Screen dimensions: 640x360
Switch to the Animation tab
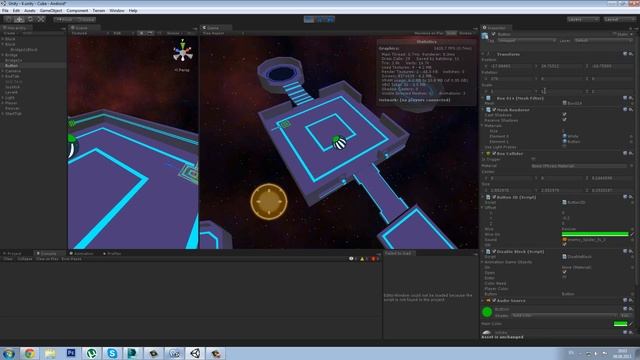click(82, 253)
